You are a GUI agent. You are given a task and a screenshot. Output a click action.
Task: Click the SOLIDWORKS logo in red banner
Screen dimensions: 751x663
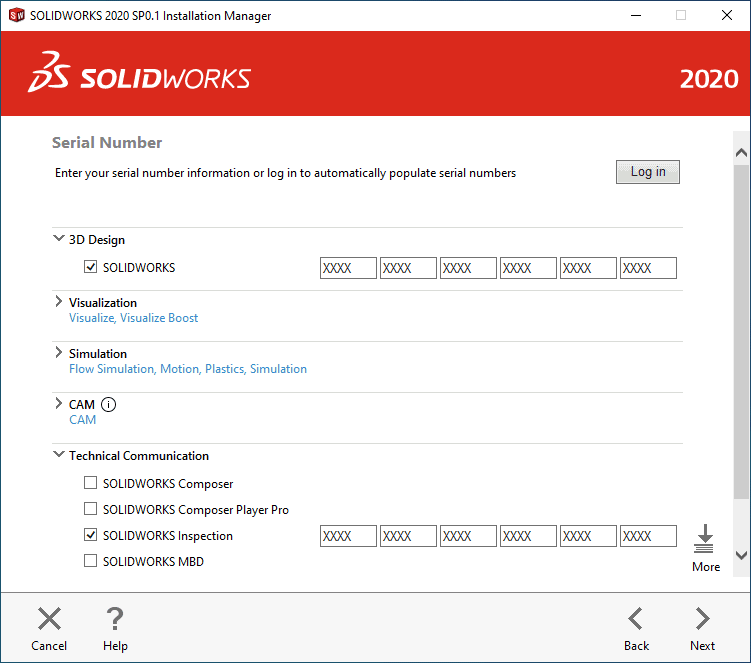[x=140, y=78]
